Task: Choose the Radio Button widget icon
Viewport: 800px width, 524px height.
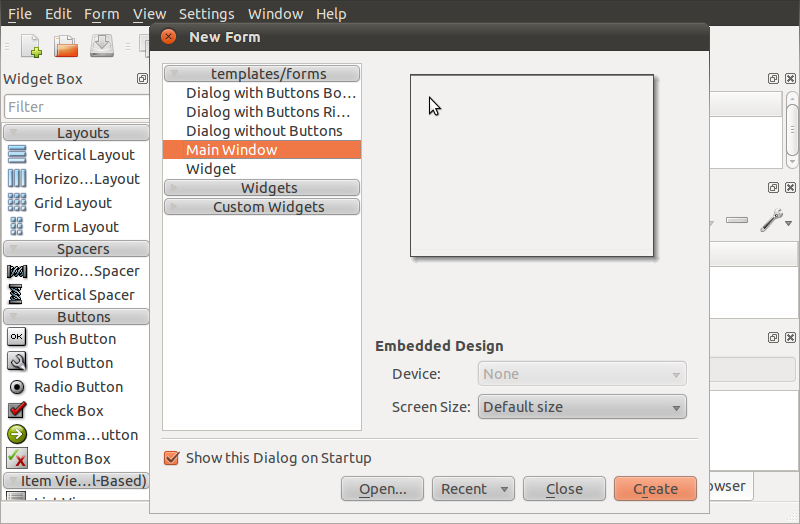Action: tap(17, 387)
